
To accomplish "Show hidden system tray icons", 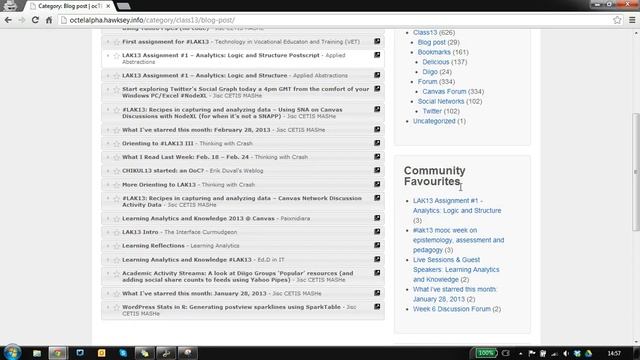I will click(x=520, y=353).
